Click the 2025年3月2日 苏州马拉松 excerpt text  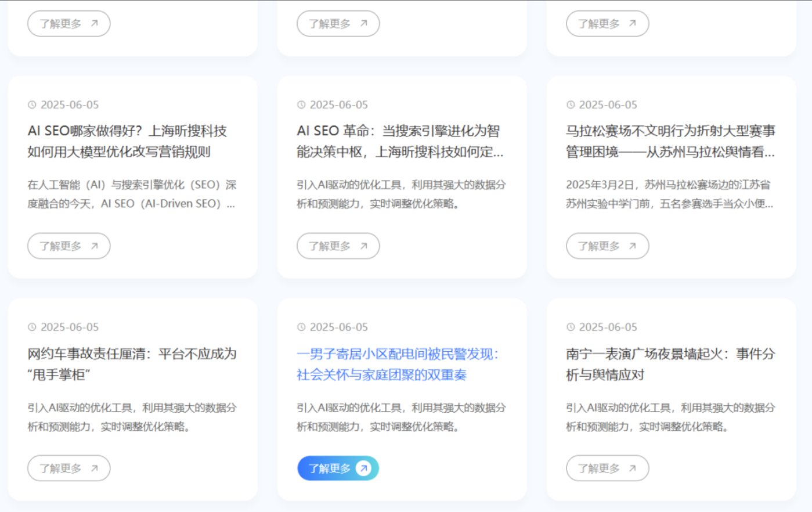669,194
